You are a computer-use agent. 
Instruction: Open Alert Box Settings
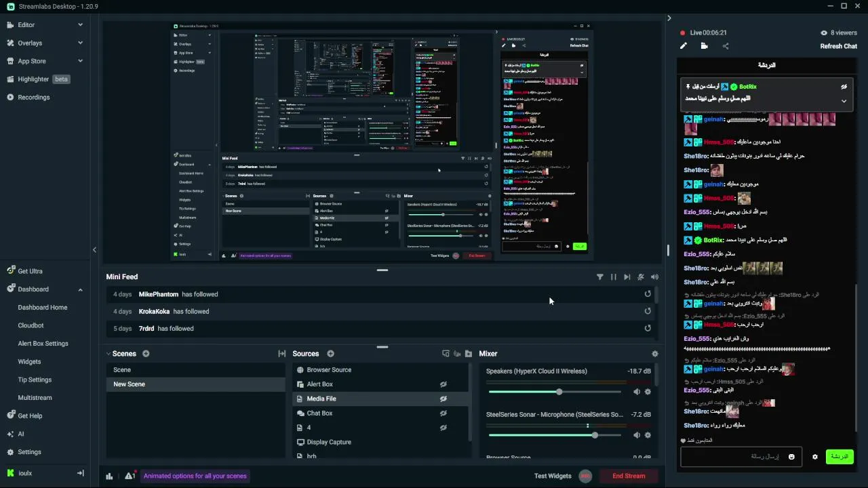click(x=43, y=344)
